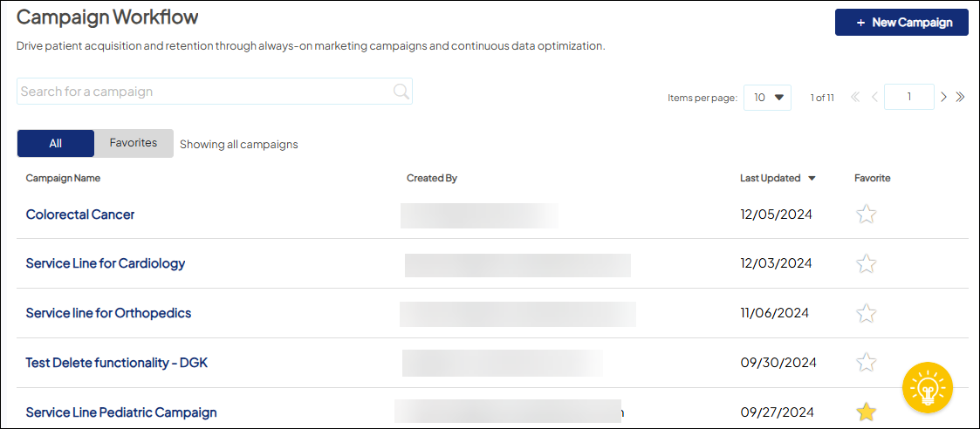Screen dimensions: 980x429
Task: Go to the first page arrow
Action: pyautogui.click(x=855, y=98)
